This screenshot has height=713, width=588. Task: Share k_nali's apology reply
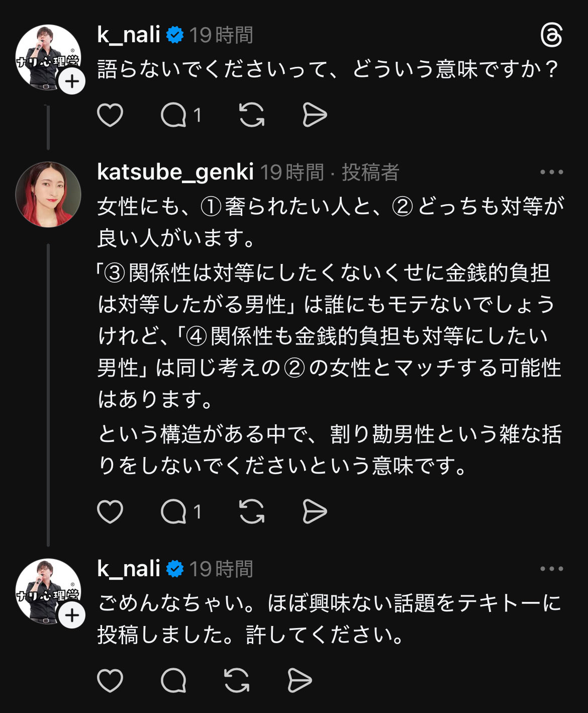[x=300, y=681]
